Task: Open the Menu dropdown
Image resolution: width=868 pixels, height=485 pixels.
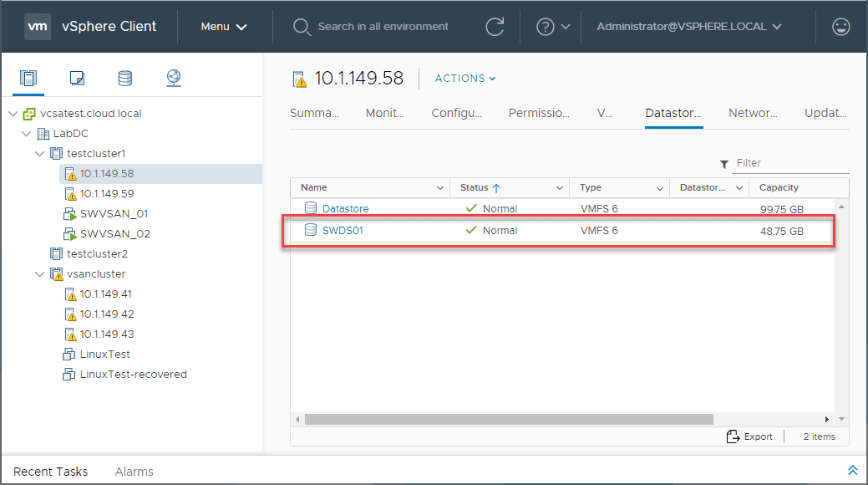Action: pos(224,27)
